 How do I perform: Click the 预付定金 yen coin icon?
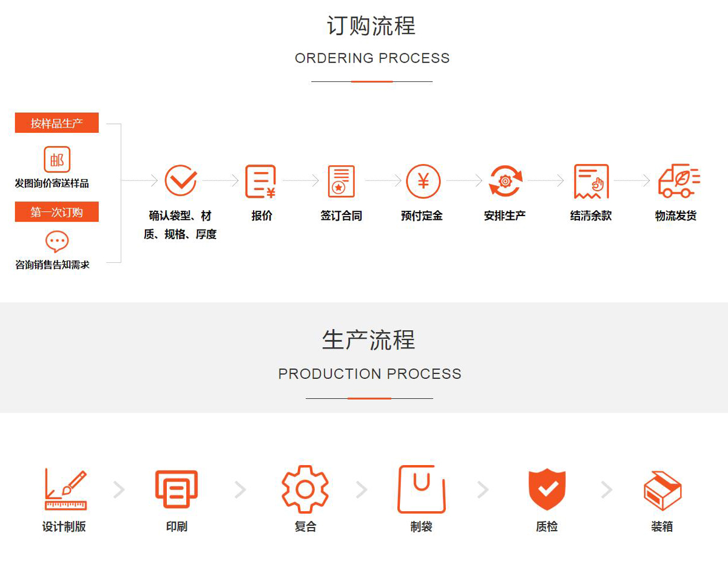point(423,181)
